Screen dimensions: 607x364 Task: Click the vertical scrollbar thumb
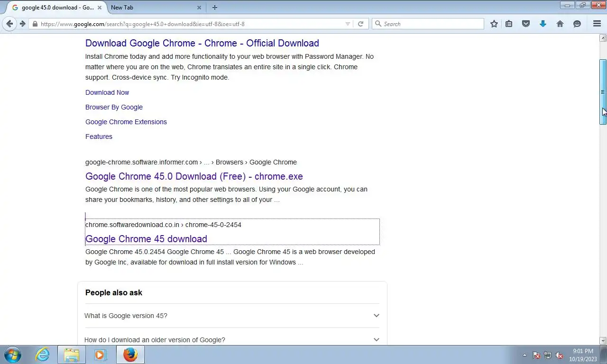pyautogui.click(x=603, y=92)
